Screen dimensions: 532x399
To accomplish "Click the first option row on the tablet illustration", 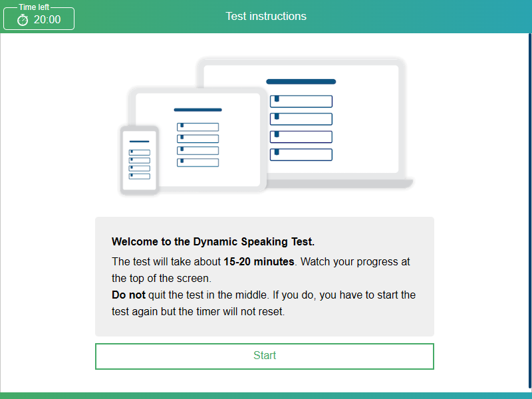I will click(198, 127).
